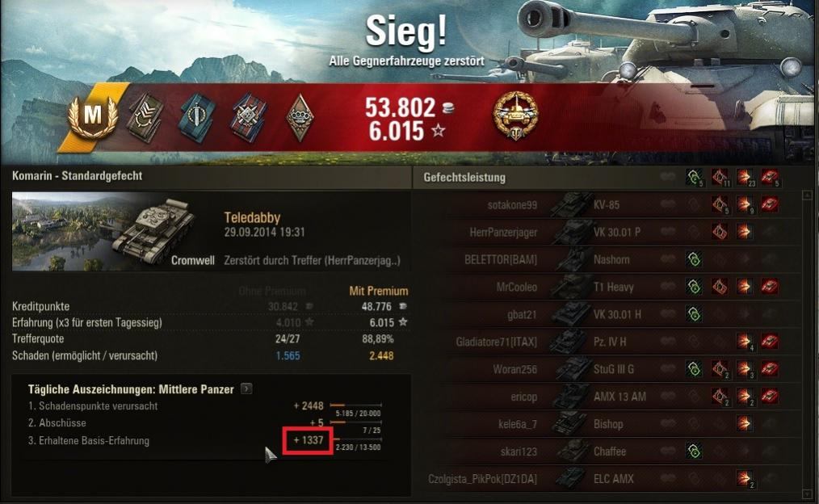
Task: Select the chevron stripes ribbon medal
Action: click(145, 118)
